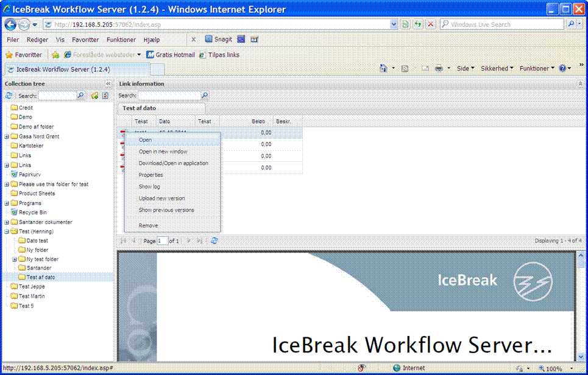Click the Tilpas links favorites link
Image resolution: width=588 pixels, height=375 pixels.
pyautogui.click(x=219, y=55)
